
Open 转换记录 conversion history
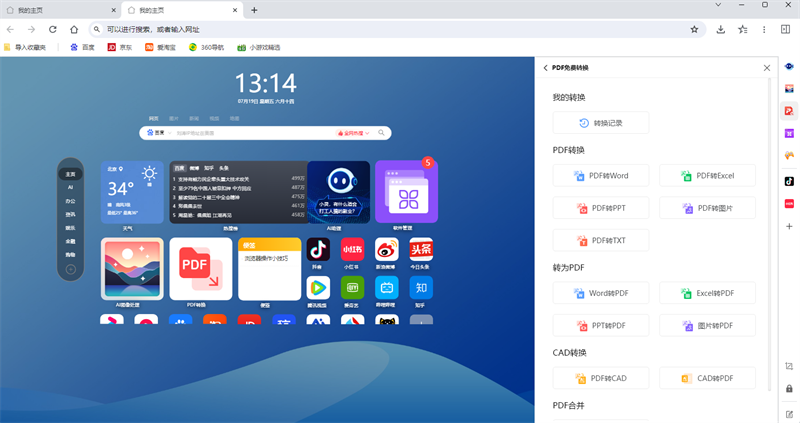(601, 123)
